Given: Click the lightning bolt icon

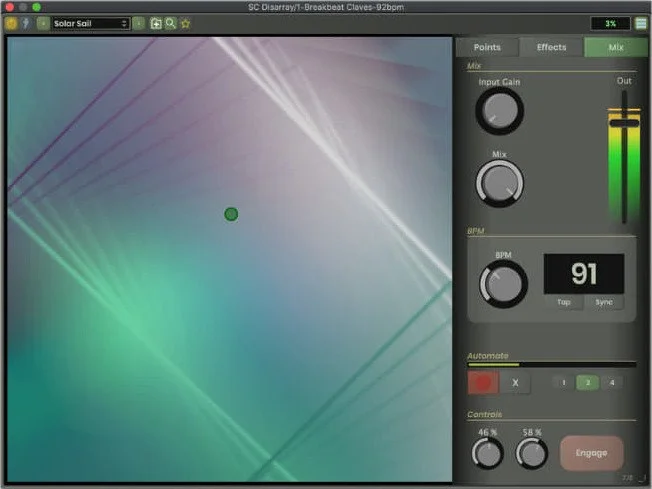Looking at the screenshot, I should coord(25,23).
